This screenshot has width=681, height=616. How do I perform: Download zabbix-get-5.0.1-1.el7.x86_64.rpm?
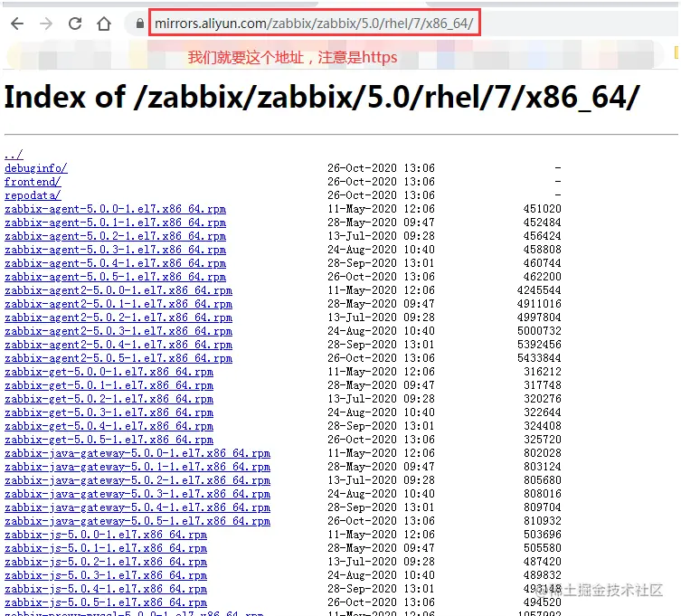coord(109,385)
